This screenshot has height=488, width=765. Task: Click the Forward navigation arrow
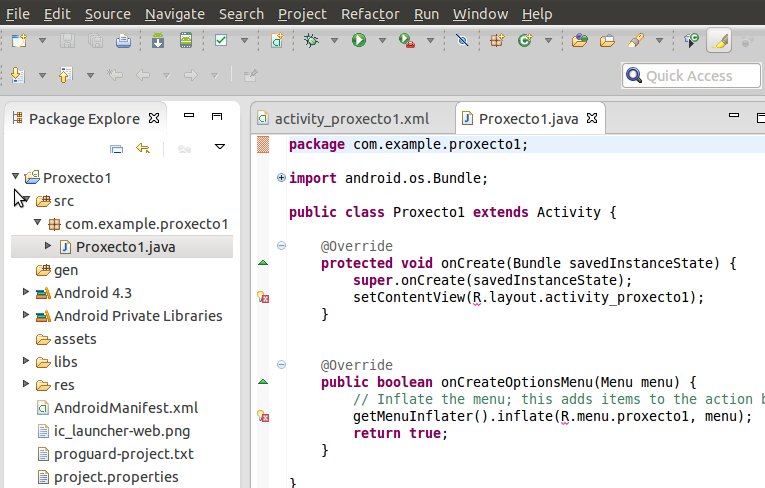[191, 75]
